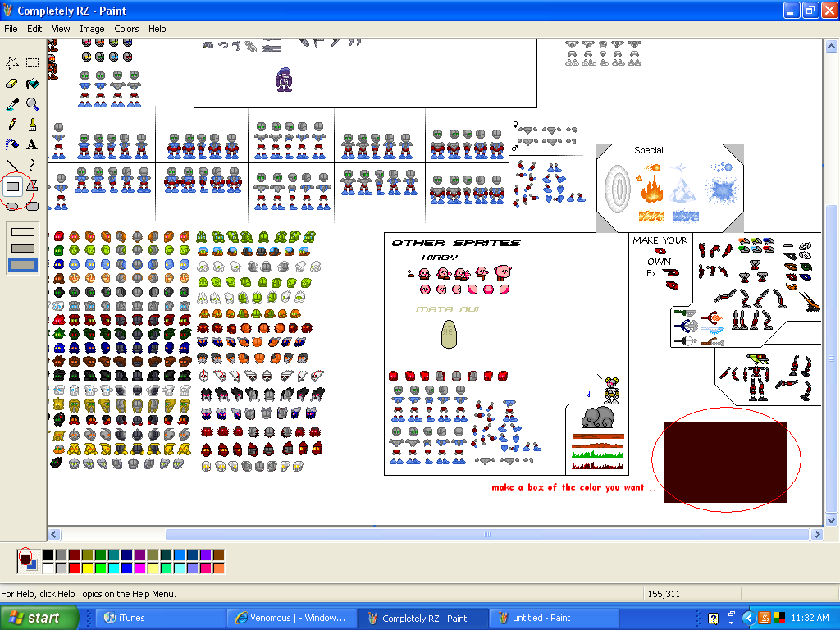This screenshot has width=840, height=630.
Task: Activate the Airbrush spray tool
Action: (12, 144)
